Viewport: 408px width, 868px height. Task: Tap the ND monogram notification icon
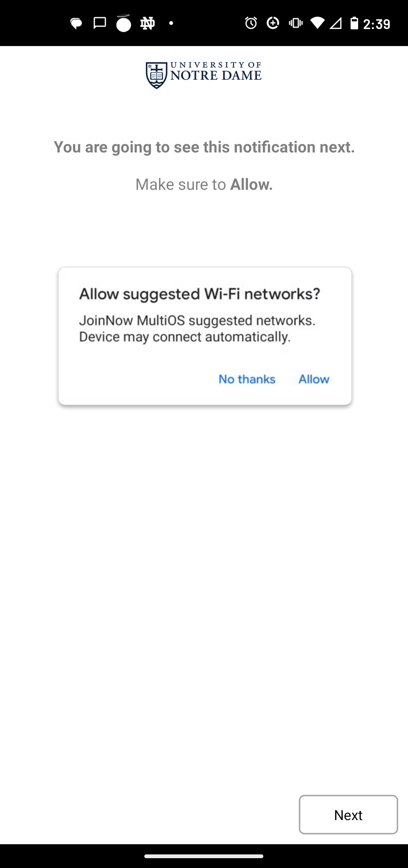tap(147, 24)
